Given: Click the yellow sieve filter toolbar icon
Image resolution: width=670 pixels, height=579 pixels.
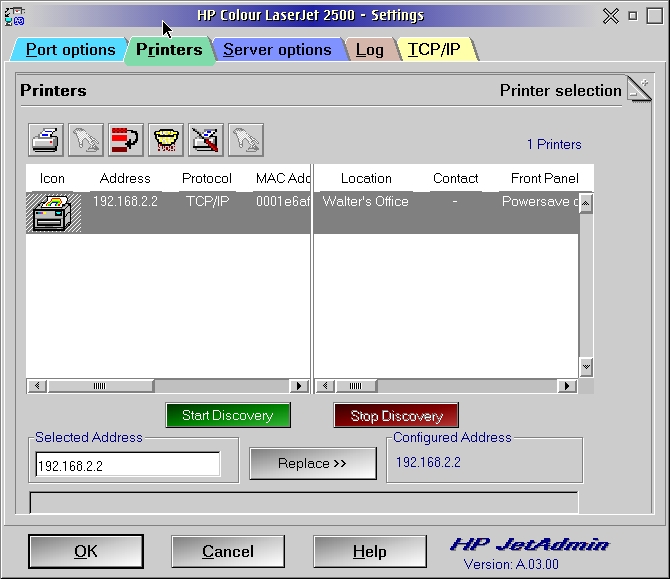Looking at the screenshot, I should (166, 140).
